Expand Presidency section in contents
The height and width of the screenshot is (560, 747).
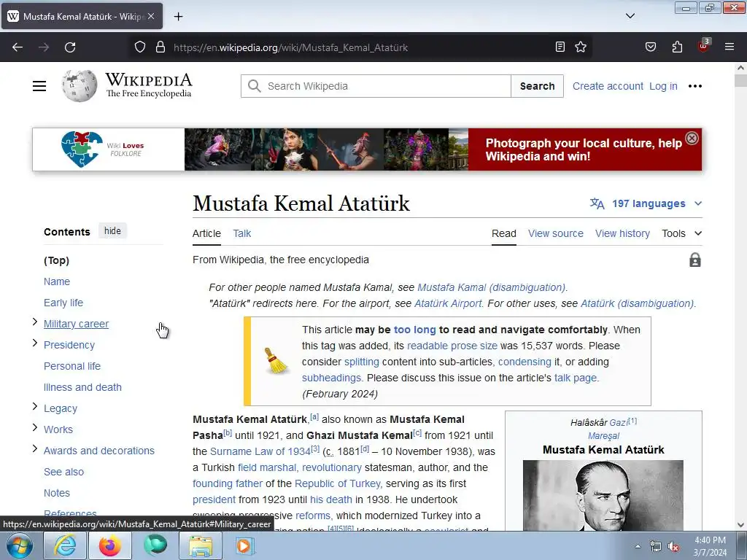click(35, 343)
